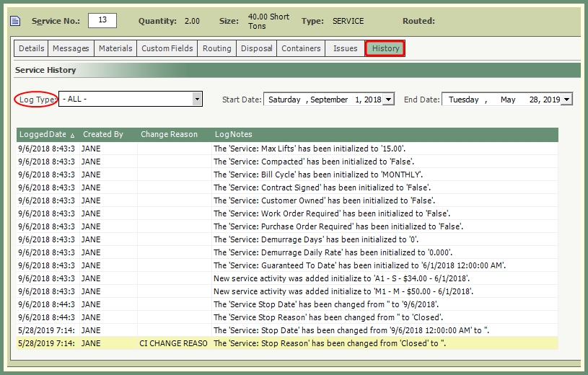588x375 pixels.
Task: Select the History tab
Action: click(385, 48)
